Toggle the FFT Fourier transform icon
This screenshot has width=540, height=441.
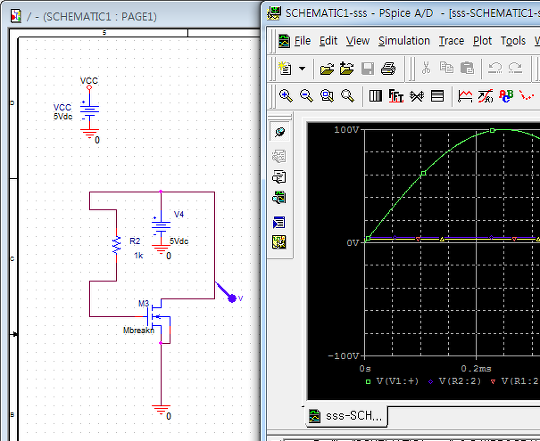click(396, 96)
